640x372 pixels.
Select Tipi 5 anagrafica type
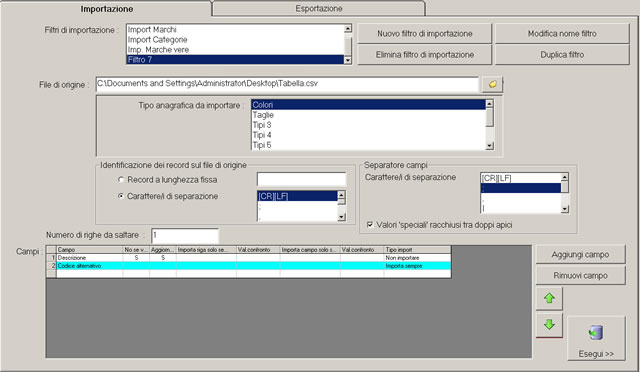368,145
